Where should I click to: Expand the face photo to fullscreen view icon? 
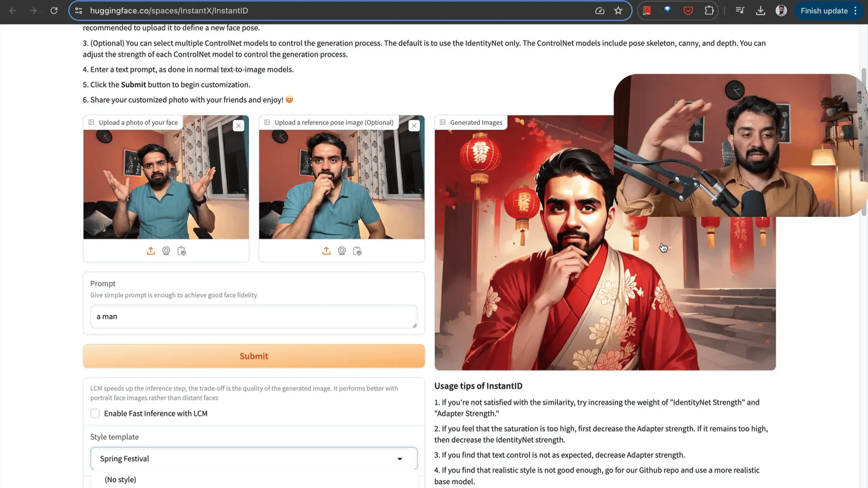tap(91, 122)
